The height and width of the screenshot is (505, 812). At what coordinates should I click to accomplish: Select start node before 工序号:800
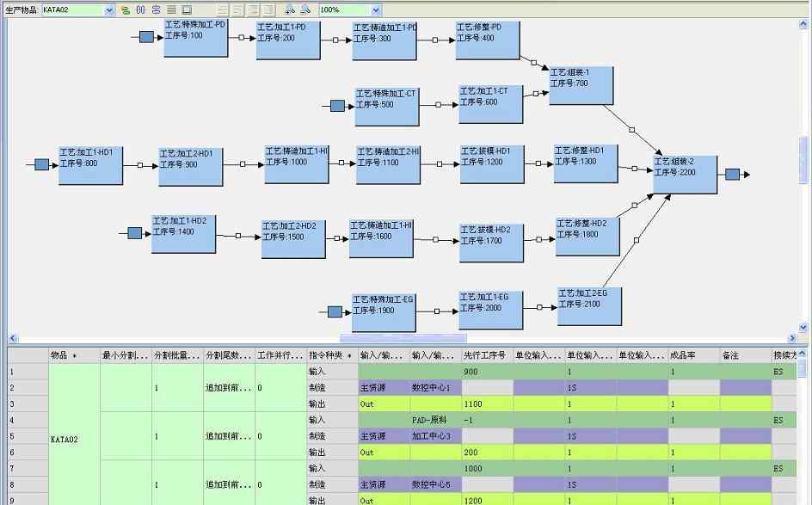click(41, 164)
